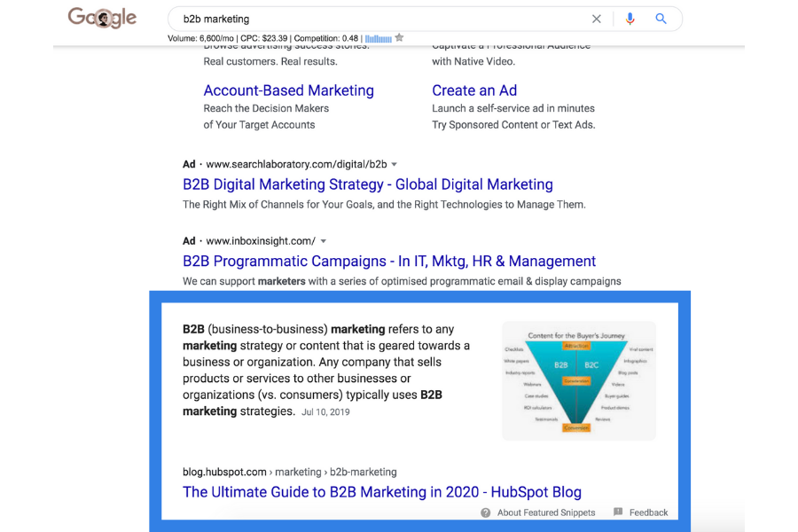Viewport: 798px width, 532px height.
Task: Click the Feedback flag icon
Action: [618, 512]
